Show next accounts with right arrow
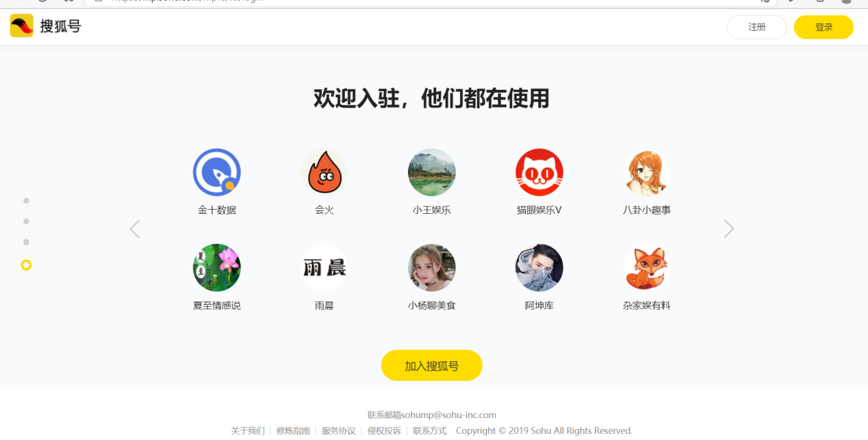 point(729,229)
